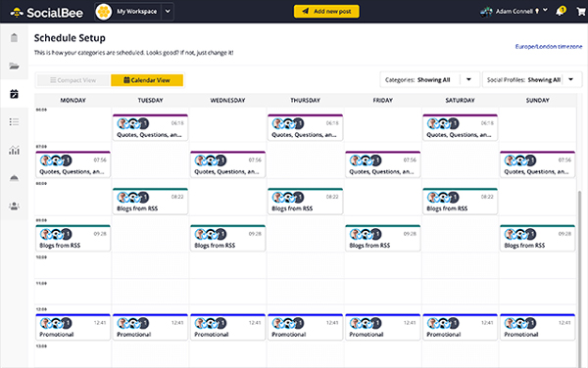Open Friday 07:56 Quotes, Questions slot

[x=382, y=164]
